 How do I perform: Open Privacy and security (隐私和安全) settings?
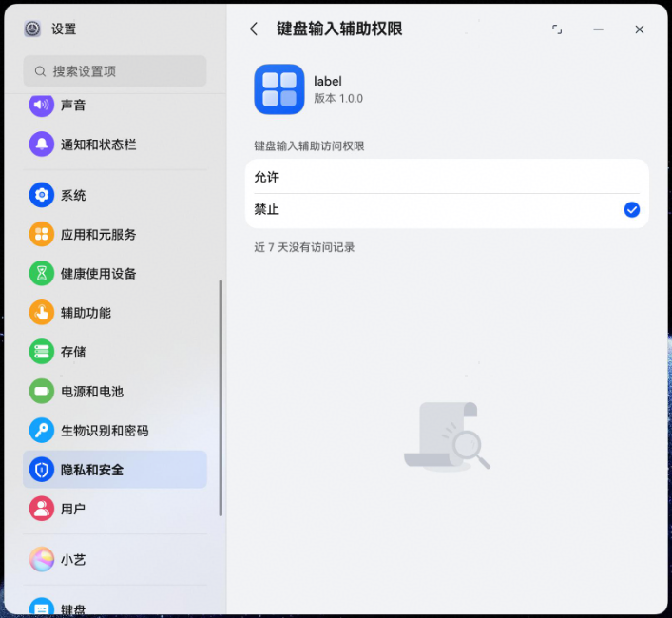click(114, 470)
